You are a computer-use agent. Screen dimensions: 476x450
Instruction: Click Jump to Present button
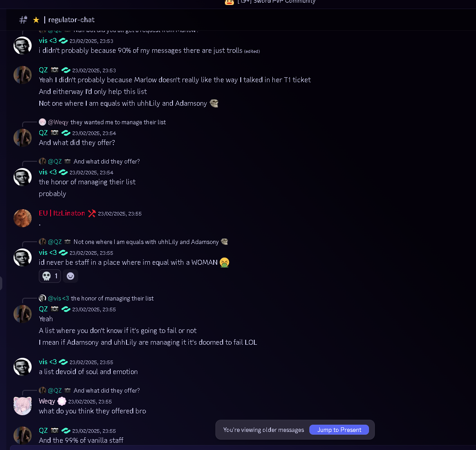(339, 430)
